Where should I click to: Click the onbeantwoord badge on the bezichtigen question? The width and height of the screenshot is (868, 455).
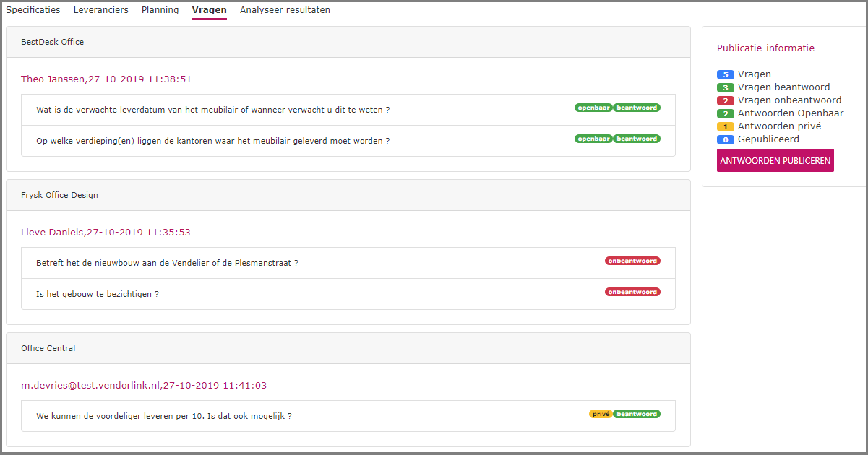click(632, 292)
